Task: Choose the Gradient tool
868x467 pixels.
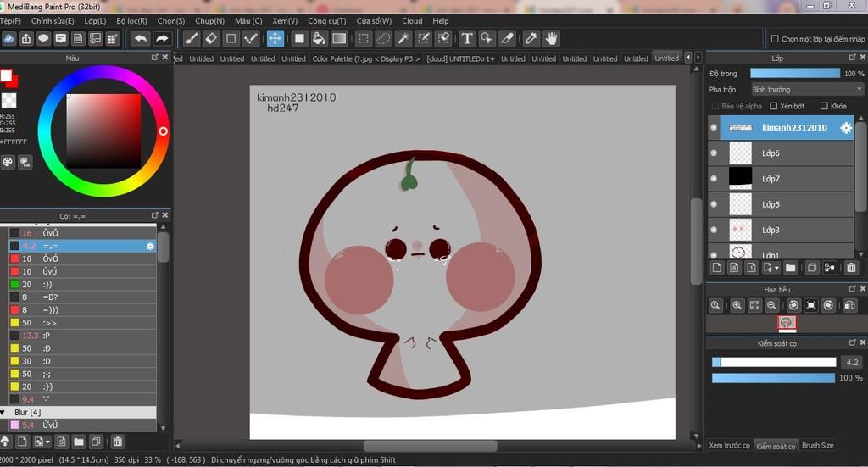Action: tap(339, 39)
